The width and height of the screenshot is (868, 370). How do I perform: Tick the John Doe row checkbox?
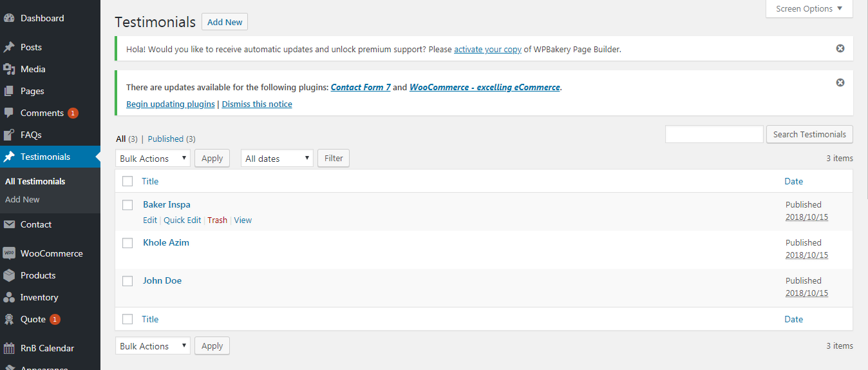127,281
